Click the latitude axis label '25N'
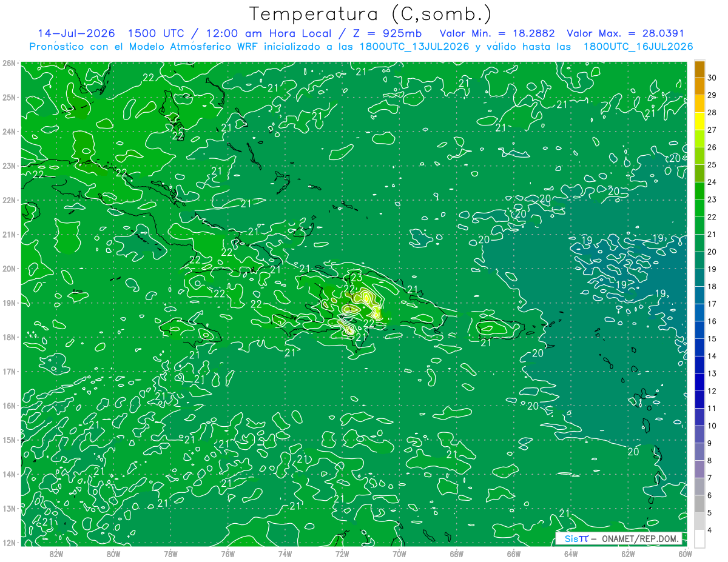The width and height of the screenshot is (728, 562). (x=8, y=97)
